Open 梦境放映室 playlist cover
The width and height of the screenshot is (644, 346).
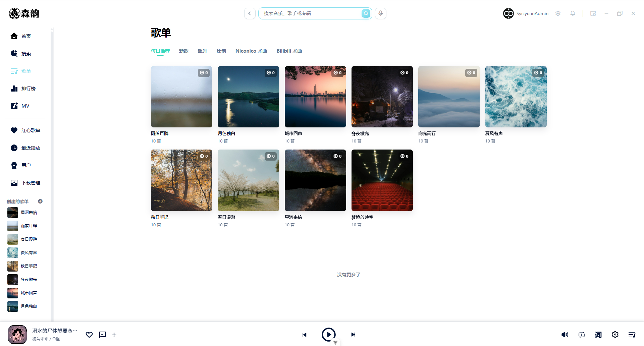[382, 180]
